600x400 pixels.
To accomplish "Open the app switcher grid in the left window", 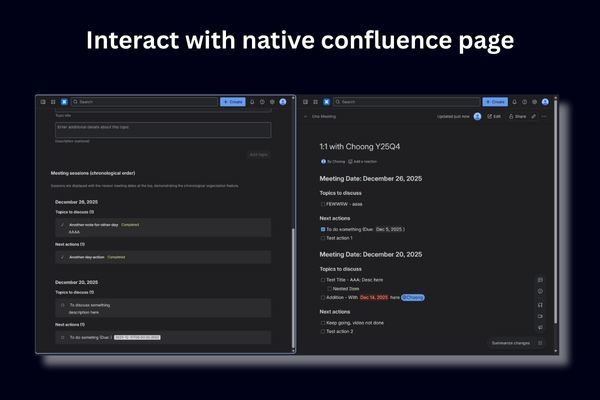I will tap(53, 102).
